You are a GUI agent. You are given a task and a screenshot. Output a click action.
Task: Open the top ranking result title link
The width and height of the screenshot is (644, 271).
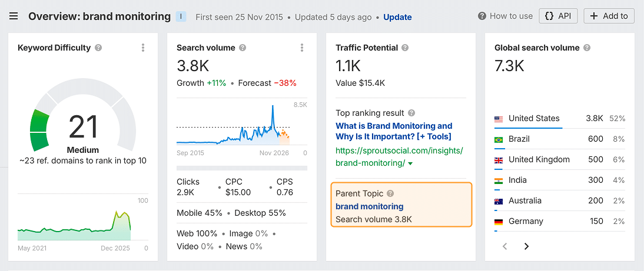point(394,131)
